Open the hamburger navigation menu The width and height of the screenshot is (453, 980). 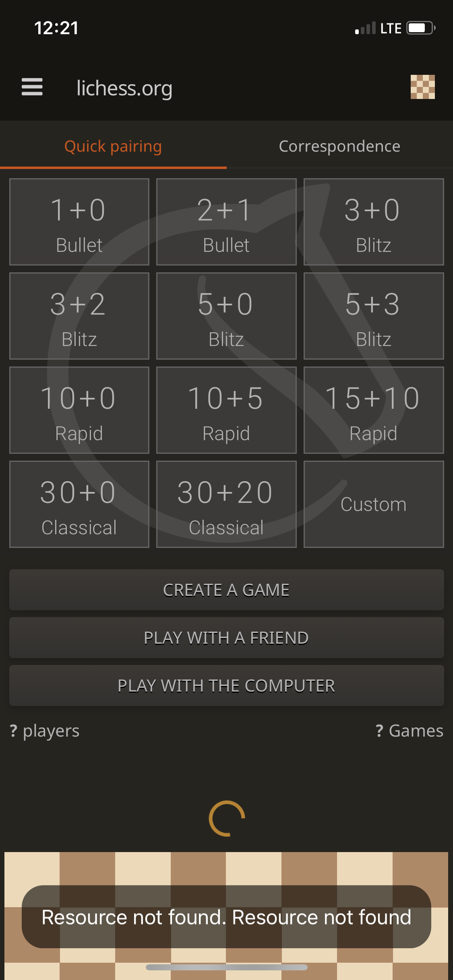click(x=32, y=88)
